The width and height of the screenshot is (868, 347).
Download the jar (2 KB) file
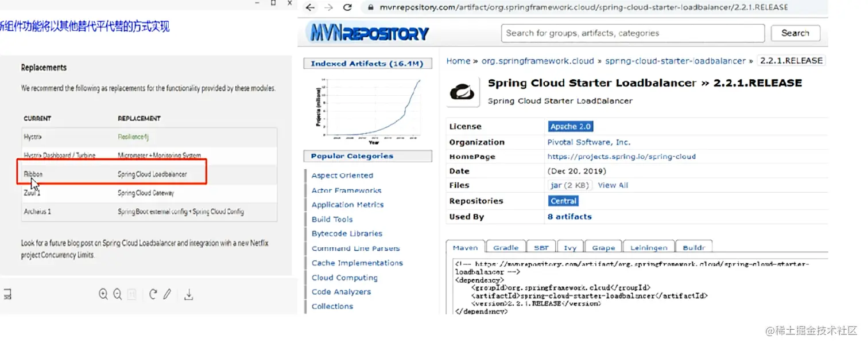coord(570,185)
